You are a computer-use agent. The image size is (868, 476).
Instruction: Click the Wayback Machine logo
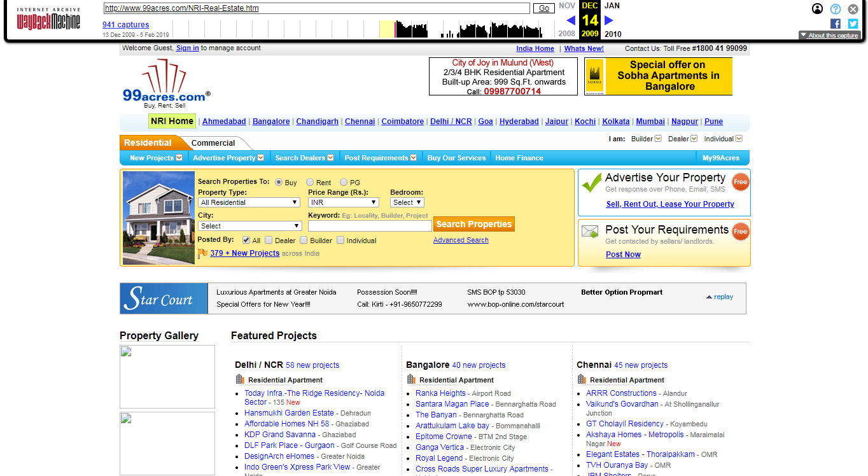coord(48,20)
